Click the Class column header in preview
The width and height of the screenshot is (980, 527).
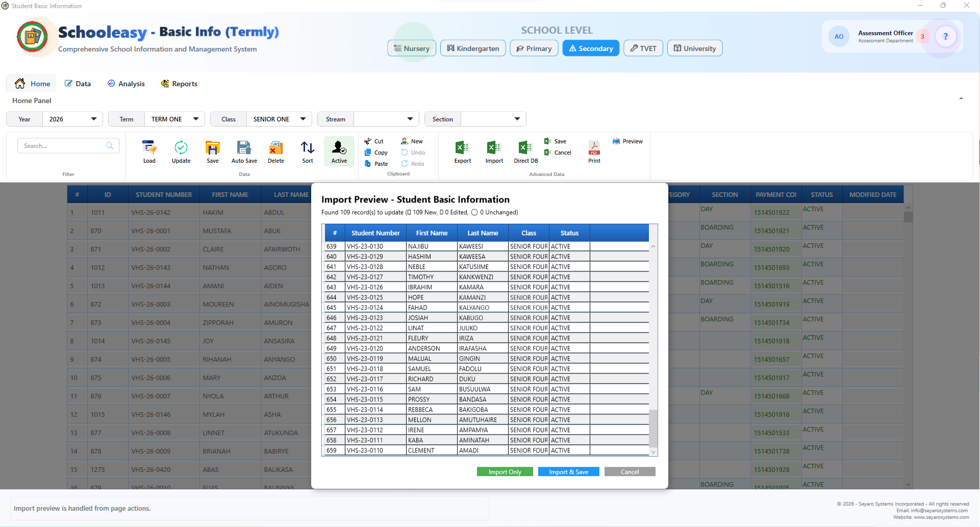529,233
